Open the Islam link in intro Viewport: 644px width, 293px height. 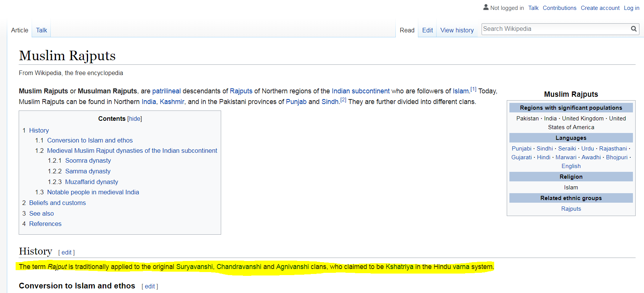(461, 91)
